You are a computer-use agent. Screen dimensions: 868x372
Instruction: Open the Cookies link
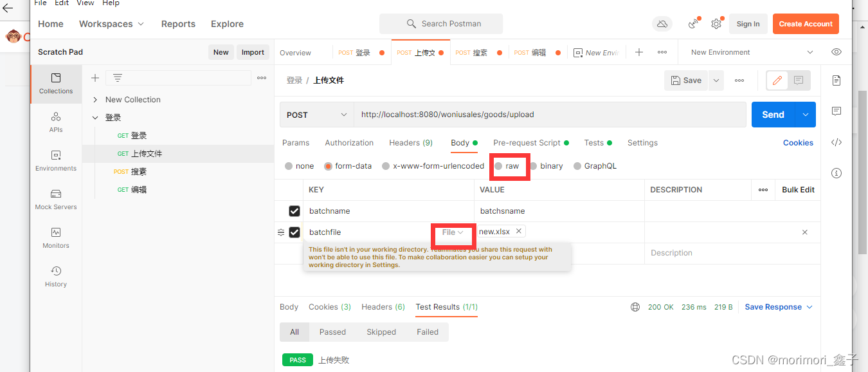pyautogui.click(x=798, y=143)
